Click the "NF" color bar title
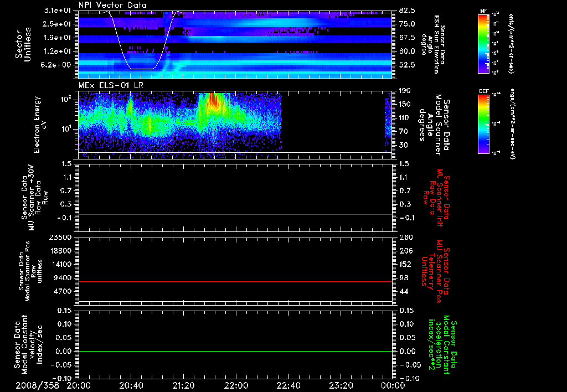Screen dimensions: 567x392 (483, 11)
